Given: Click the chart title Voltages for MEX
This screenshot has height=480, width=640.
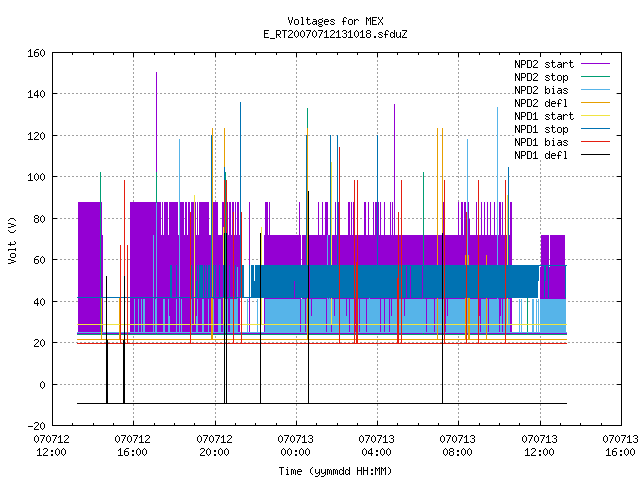Looking at the screenshot, I should (335, 21).
